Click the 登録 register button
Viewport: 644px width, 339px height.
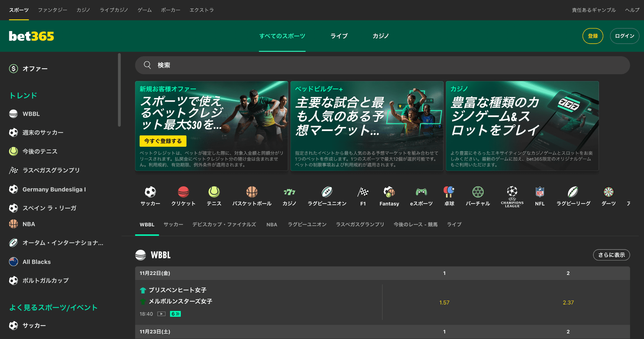[593, 36]
